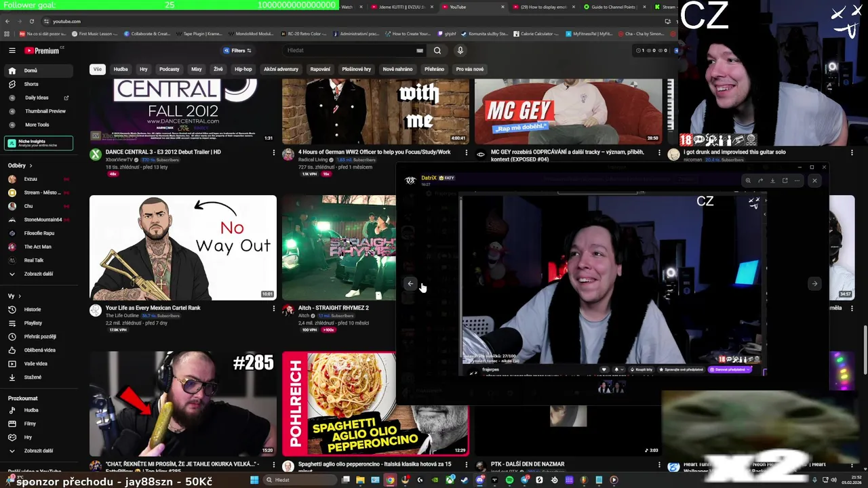Image resolution: width=868 pixels, height=488 pixels.
Task: Select the Živě category chip
Action: (218, 69)
